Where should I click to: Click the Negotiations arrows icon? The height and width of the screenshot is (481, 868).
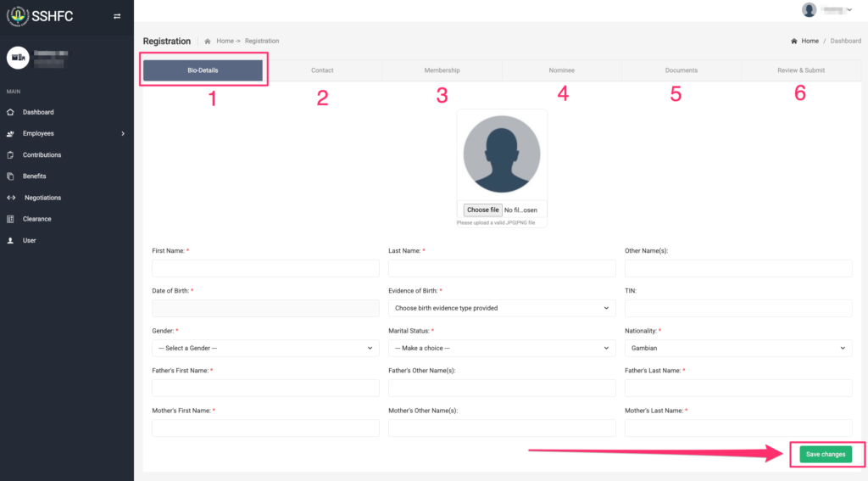(11, 198)
